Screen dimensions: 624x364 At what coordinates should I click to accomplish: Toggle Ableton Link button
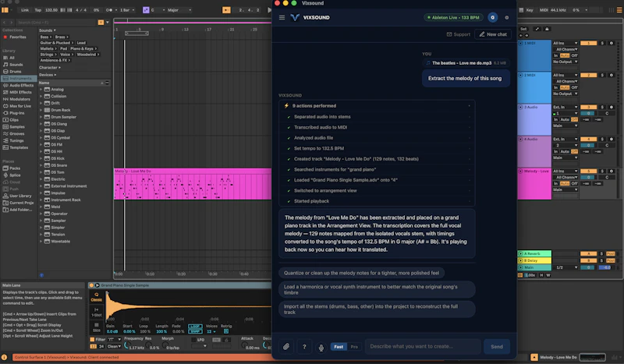coord(25,10)
